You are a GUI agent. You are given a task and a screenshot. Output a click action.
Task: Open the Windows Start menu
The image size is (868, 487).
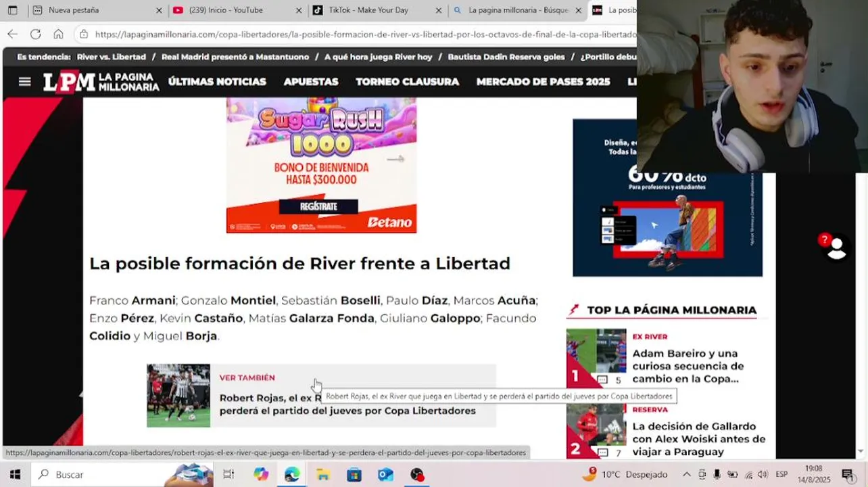coord(15,475)
